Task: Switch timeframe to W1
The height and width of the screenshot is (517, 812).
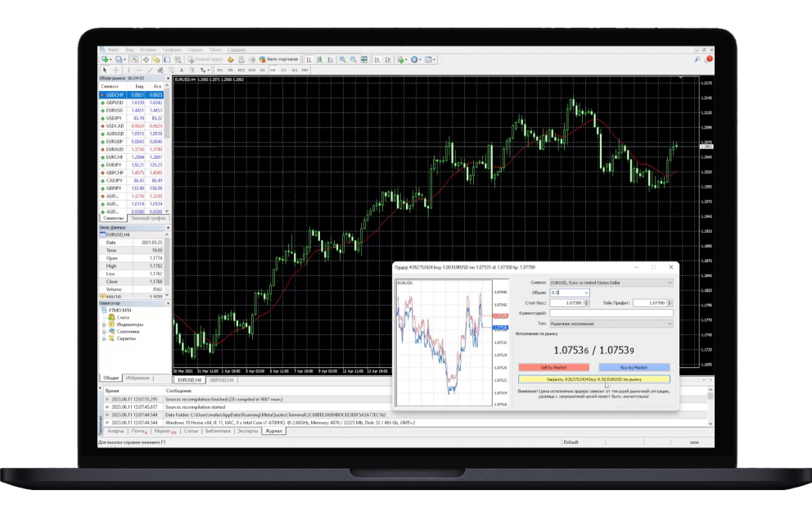Action: click(x=294, y=70)
